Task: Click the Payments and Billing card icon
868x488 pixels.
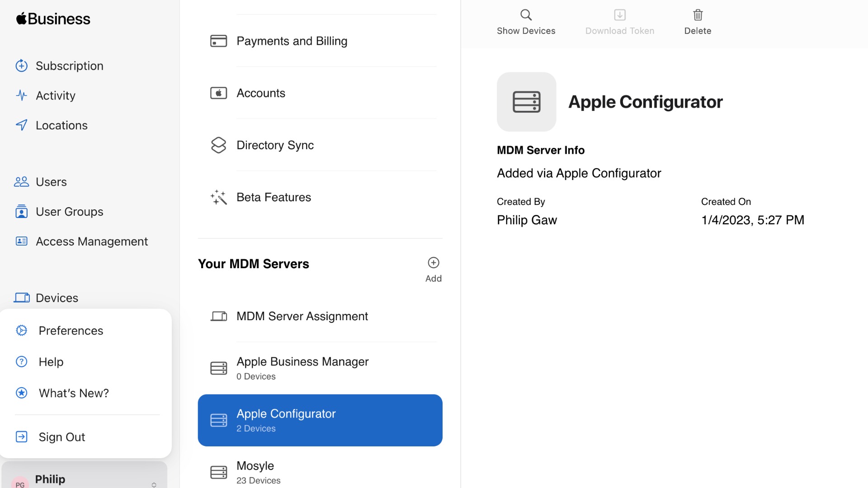Action: (x=218, y=41)
